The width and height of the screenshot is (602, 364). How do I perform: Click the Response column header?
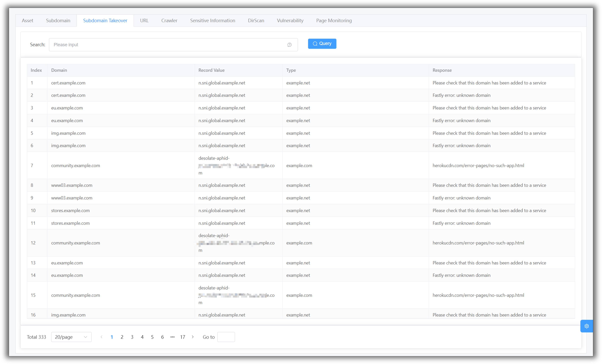pyautogui.click(x=442, y=70)
